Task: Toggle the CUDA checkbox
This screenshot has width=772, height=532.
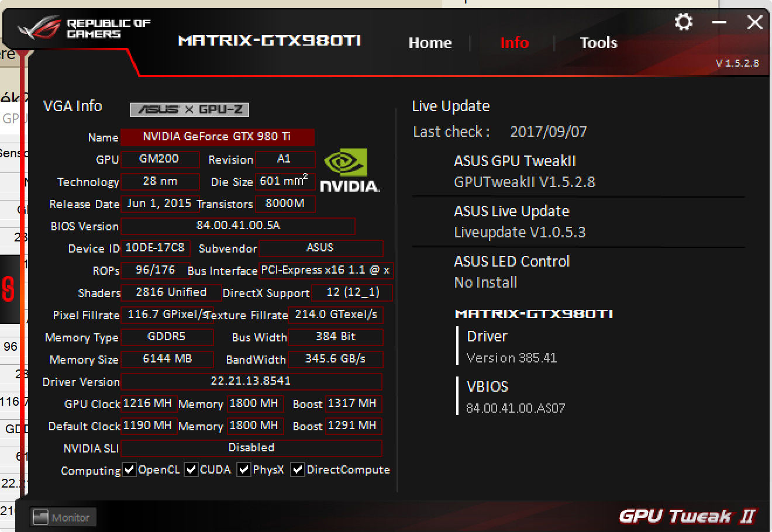Action: tap(191, 469)
